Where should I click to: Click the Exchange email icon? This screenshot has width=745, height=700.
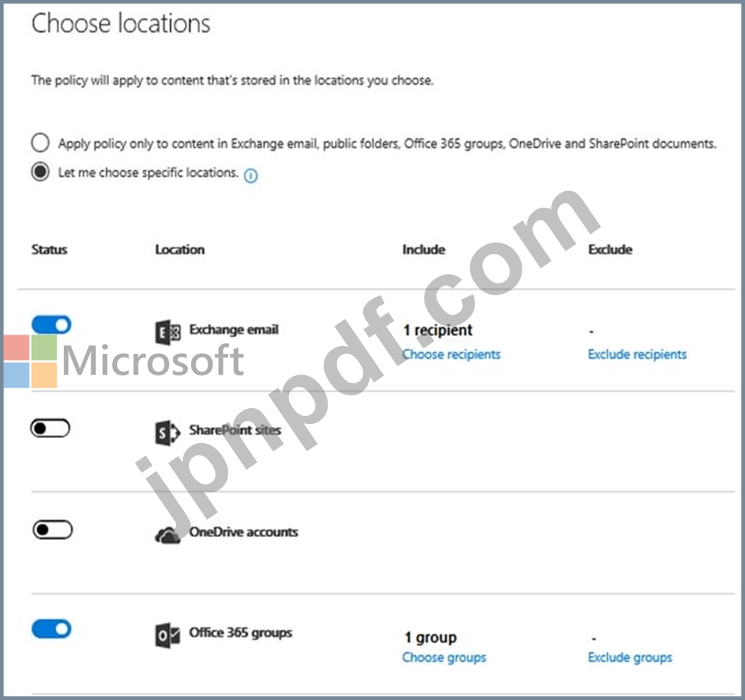coord(168,333)
